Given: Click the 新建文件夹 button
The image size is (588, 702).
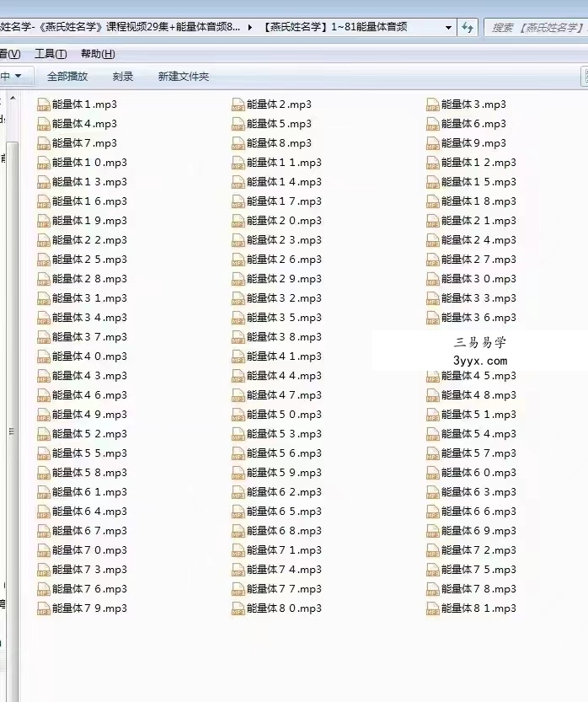Looking at the screenshot, I should [x=184, y=77].
